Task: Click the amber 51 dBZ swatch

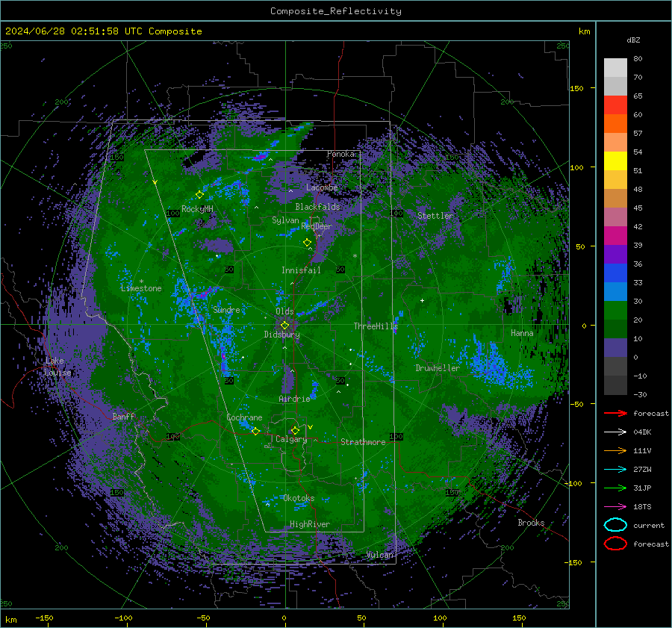Action: [x=615, y=180]
